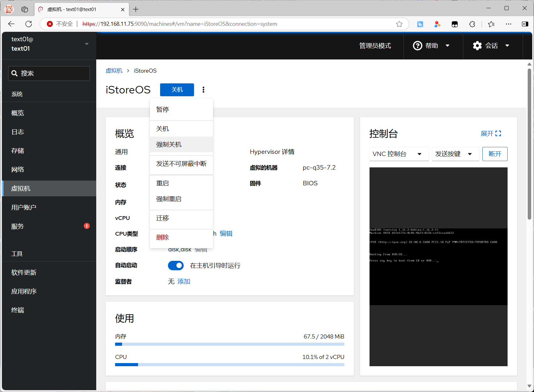
Task: Click the browser refresh icon
Action: [29, 24]
